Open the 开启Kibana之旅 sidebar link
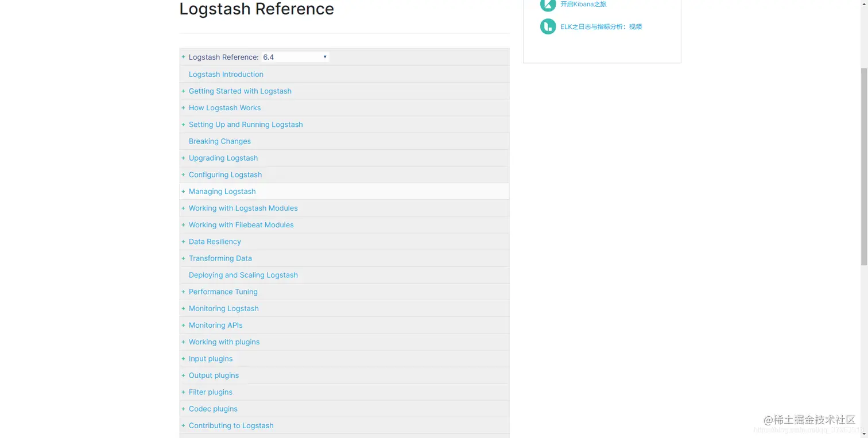 [583, 4]
